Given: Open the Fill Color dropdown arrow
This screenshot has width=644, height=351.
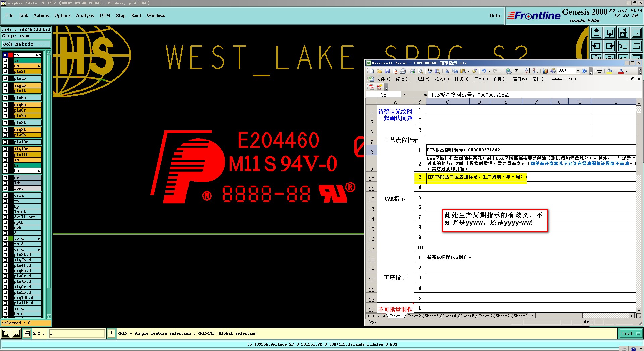Looking at the screenshot, I should click(614, 71).
